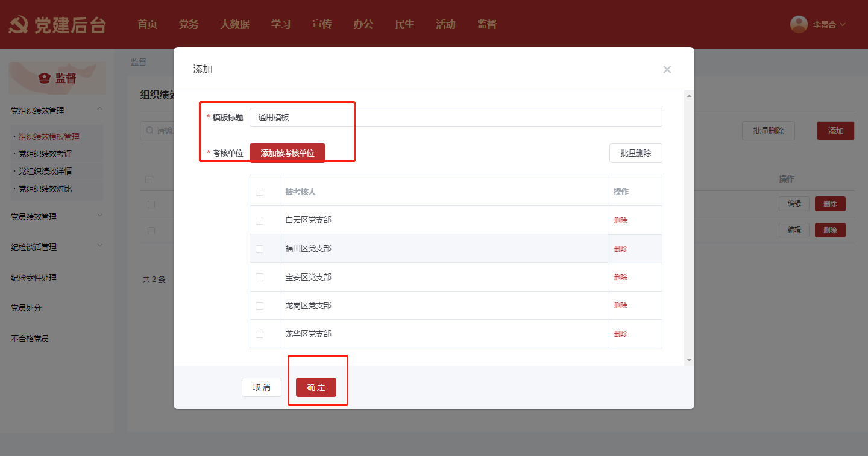This screenshot has height=456, width=868.
Task: Click the search magnifier icon behind dialog
Action: tap(149, 131)
